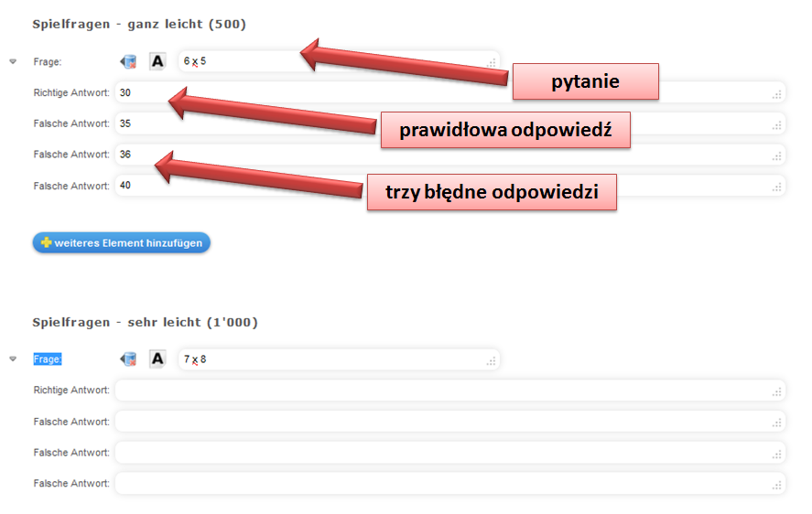Click the empty Richtige Antwort field under 7 x 8
The width and height of the screenshot is (812, 514).
(449, 391)
